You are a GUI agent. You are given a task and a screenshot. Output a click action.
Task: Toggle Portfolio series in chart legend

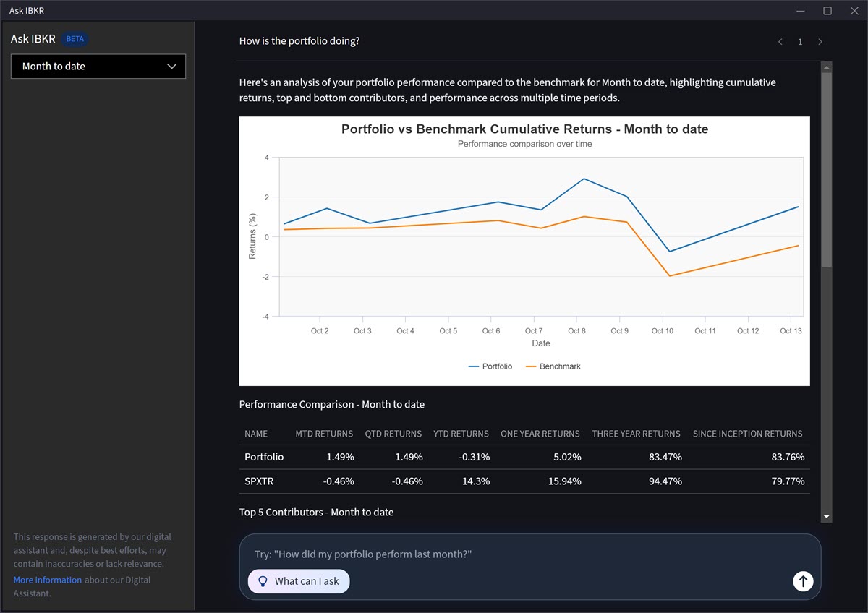click(490, 366)
